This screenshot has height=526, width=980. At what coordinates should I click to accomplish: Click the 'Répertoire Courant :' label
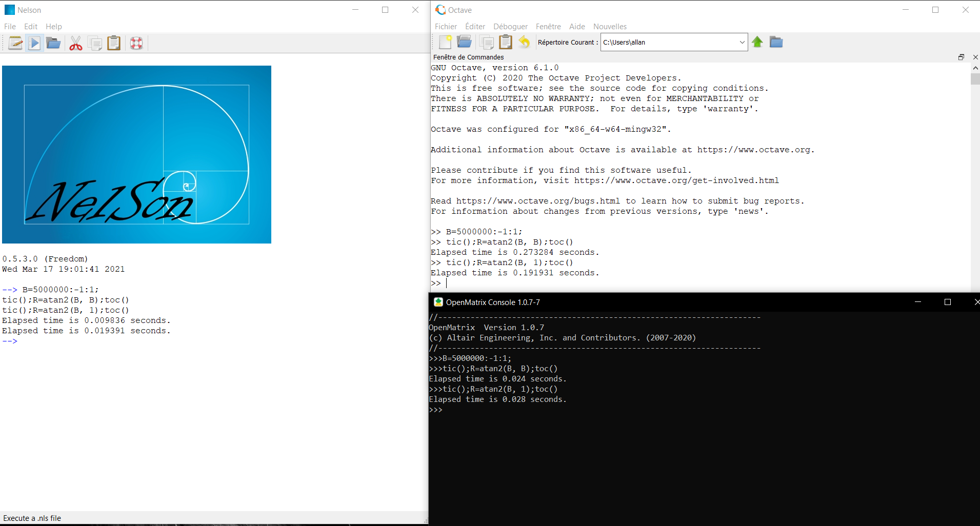point(568,42)
